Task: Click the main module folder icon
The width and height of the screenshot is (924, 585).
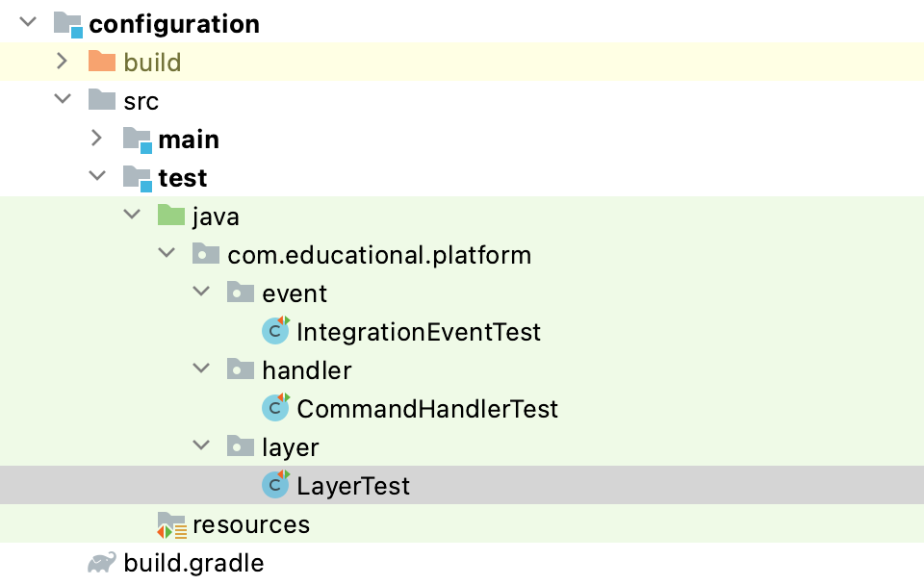Action: [138, 140]
